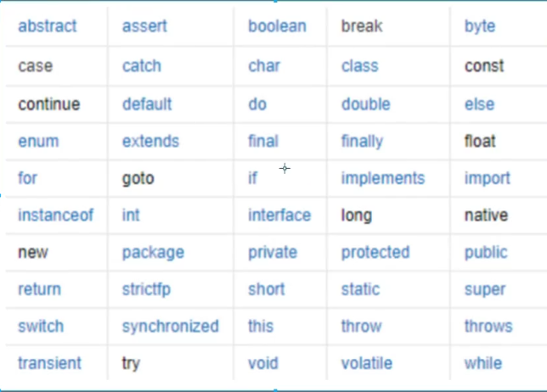Select the 'byte' keyword link

click(x=479, y=26)
